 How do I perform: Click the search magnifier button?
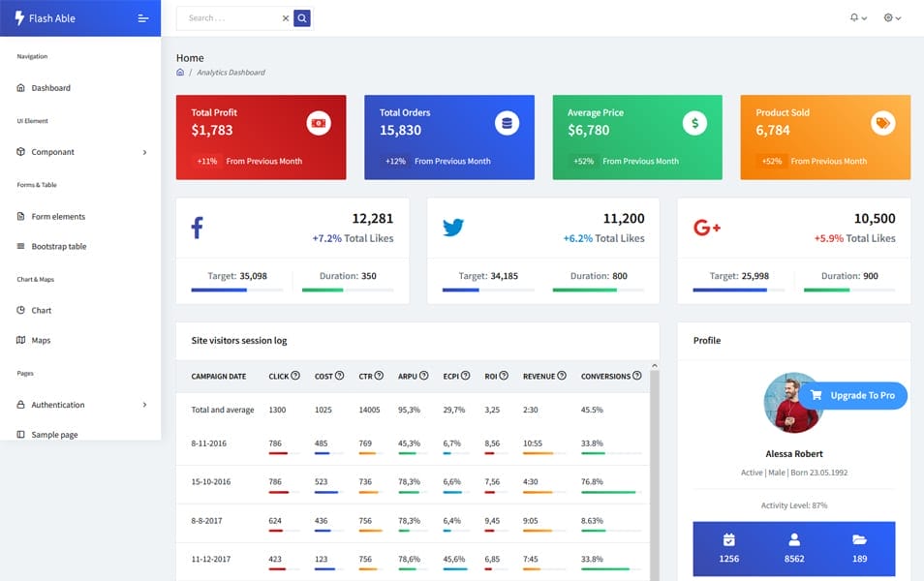(x=301, y=17)
